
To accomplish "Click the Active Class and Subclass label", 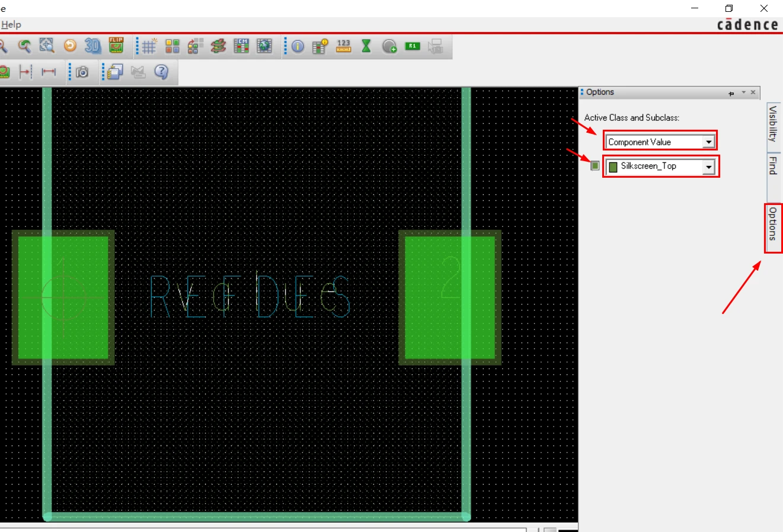I will point(632,118).
